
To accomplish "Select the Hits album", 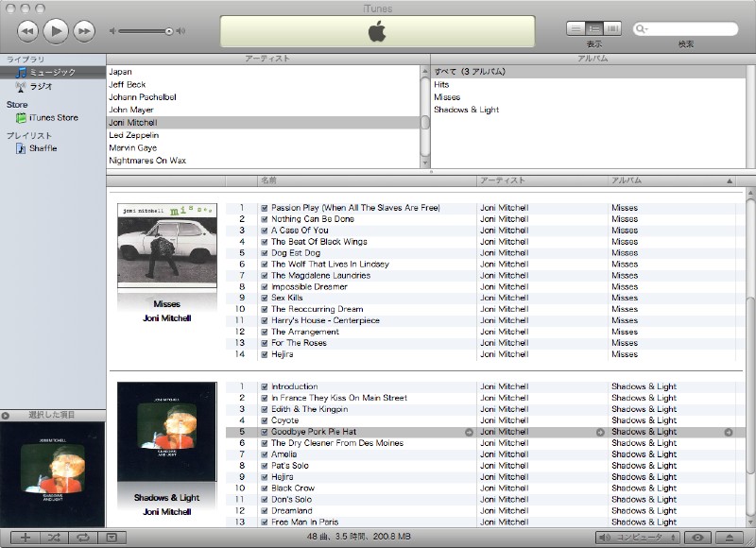I will 588,85.
